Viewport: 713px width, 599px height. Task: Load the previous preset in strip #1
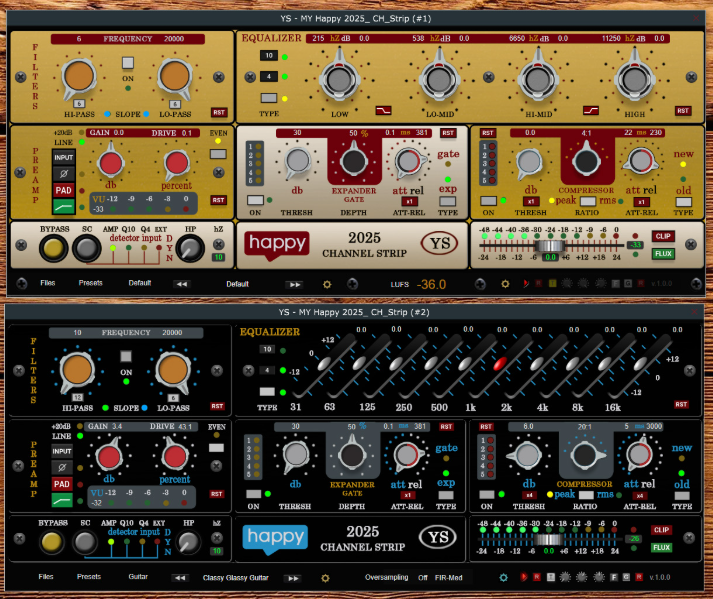click(182, 284)
